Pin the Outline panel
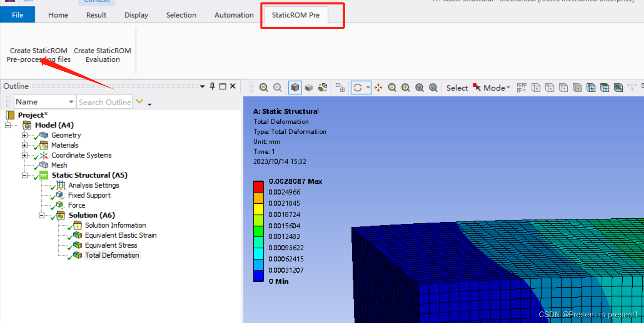The width and height of the screenshot is (644, 323). [x=213, y=86]
